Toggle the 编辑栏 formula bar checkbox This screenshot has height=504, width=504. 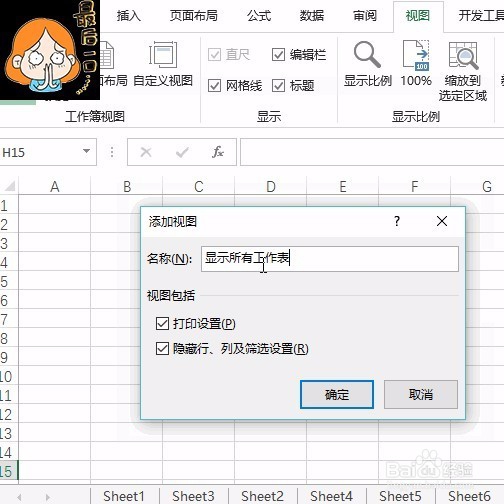[278, 55]
